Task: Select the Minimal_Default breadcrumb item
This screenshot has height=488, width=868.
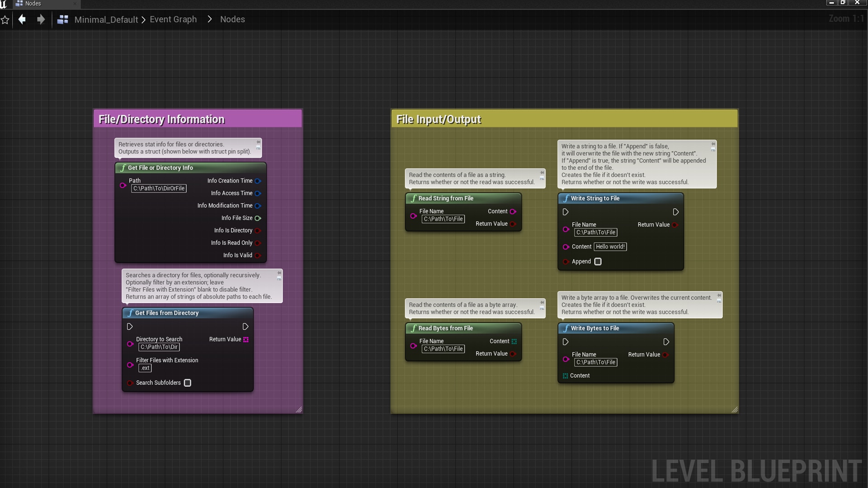Action: [x=105, y=19]
